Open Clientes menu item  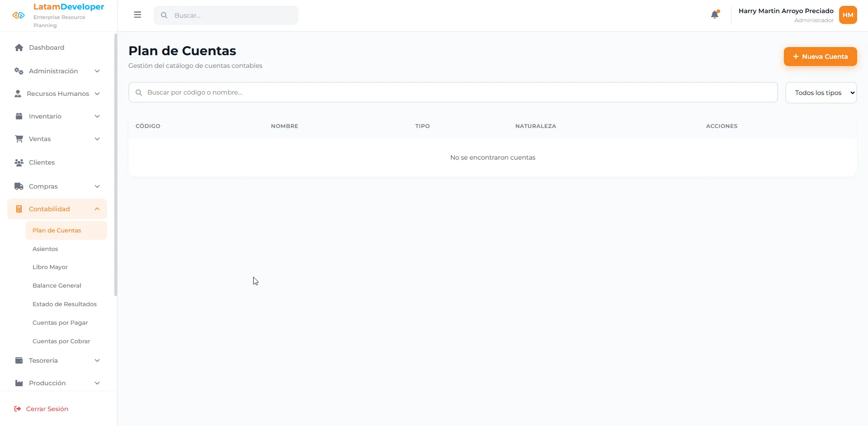[x=57, y=162]
